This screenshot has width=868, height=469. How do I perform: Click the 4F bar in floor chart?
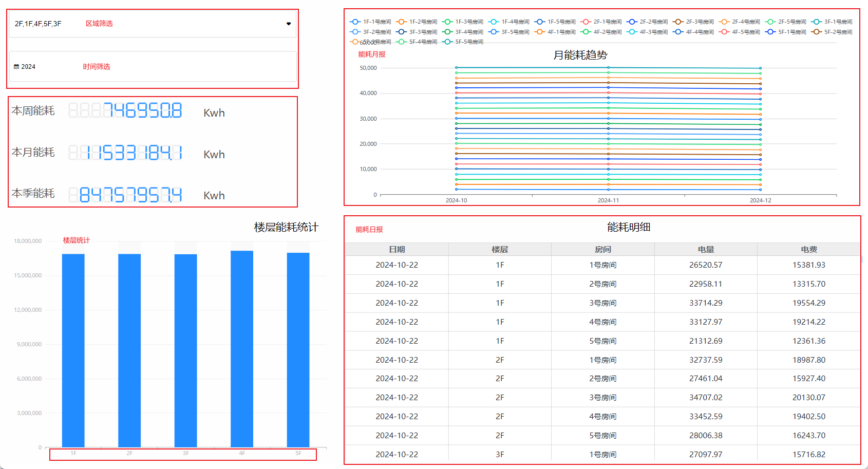coord(242,349)
